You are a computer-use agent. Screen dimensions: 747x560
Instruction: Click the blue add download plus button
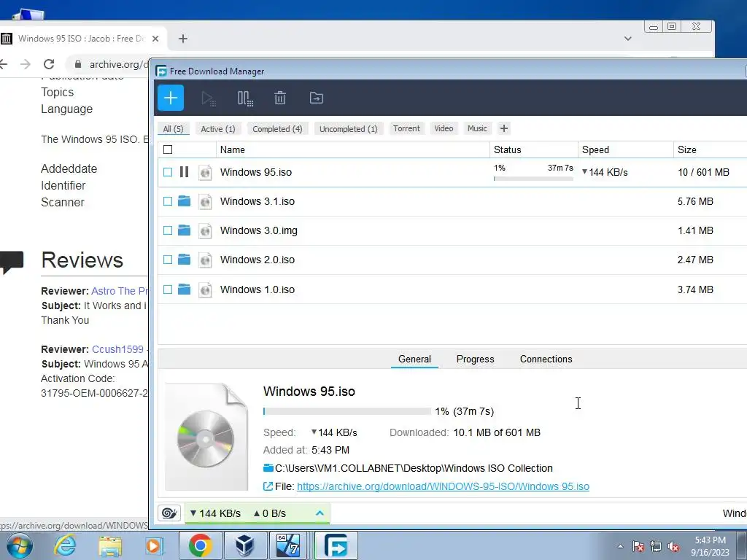tap(171, 98)
